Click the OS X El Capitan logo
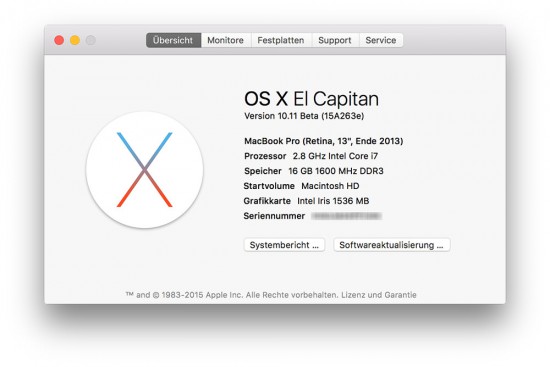This screenshot has height=367, width=550. (145, 170)
